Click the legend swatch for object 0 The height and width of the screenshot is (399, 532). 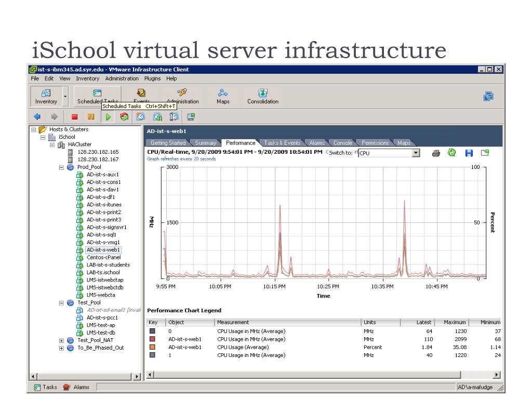coord(152,331)
